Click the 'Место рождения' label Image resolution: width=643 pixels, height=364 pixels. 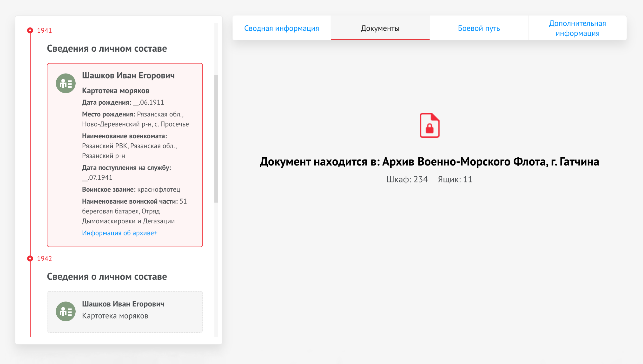click(x=109, y=114)
